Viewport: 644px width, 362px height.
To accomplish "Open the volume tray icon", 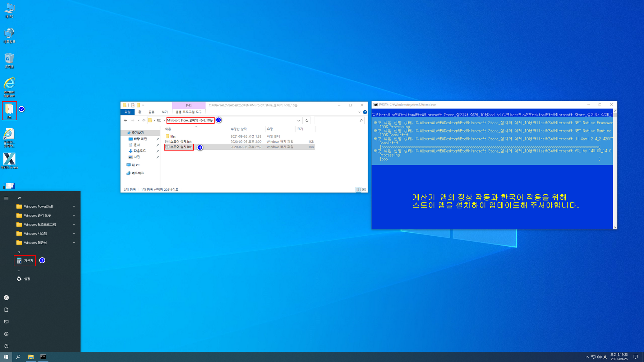I will coord(599,357).
